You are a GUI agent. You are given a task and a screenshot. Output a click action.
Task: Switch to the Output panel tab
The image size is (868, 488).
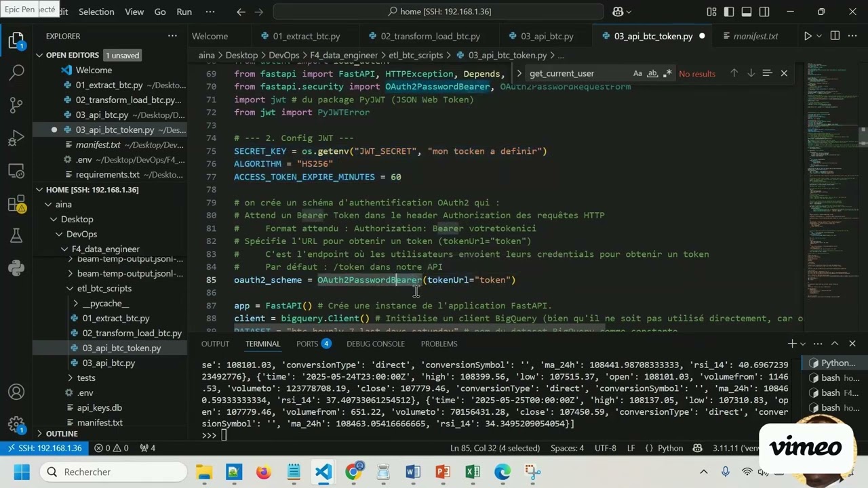pos(215,344)
